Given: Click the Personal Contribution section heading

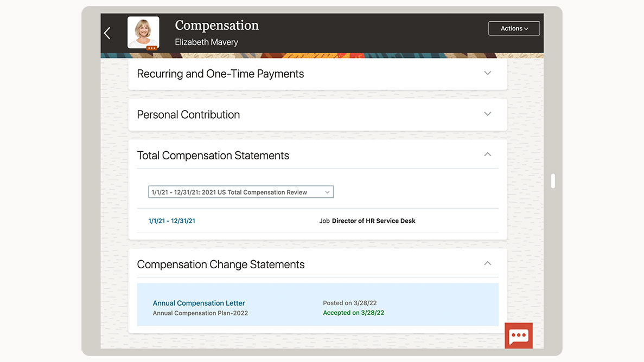Looking at the screenshot, I should pyautogui.click(x=188, y=115).
